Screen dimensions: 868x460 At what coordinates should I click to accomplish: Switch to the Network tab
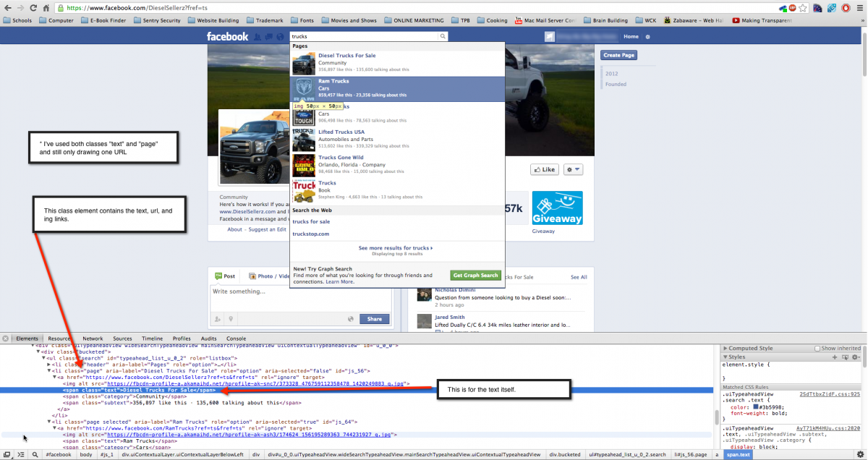click(x=93, y=338)
